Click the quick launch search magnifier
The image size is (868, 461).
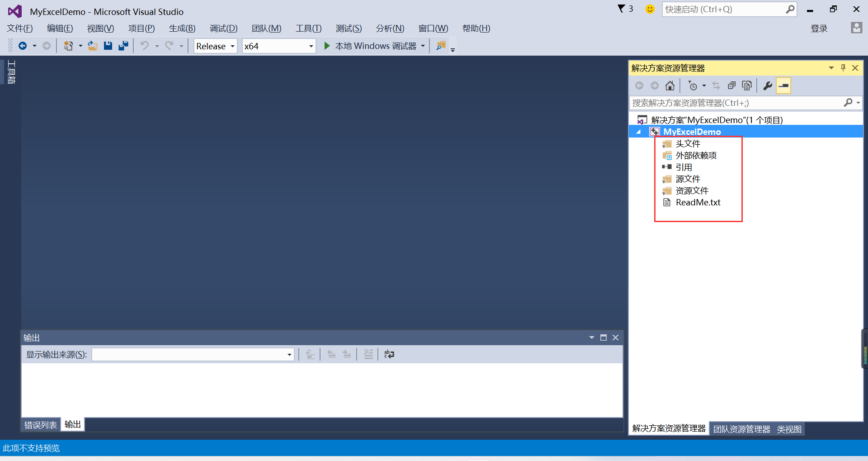(x=790, y=9)
